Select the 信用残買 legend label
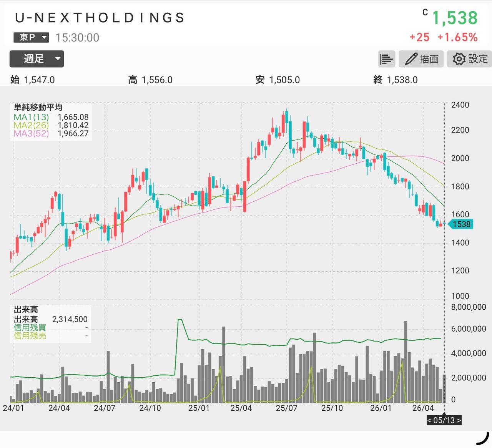The width and height of the screenshot is (492, 448). pyautogui.click(x=30, y=327)
